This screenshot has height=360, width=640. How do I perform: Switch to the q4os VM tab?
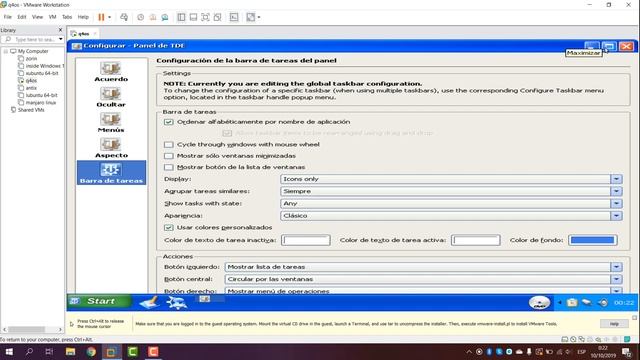coord(83,33)
